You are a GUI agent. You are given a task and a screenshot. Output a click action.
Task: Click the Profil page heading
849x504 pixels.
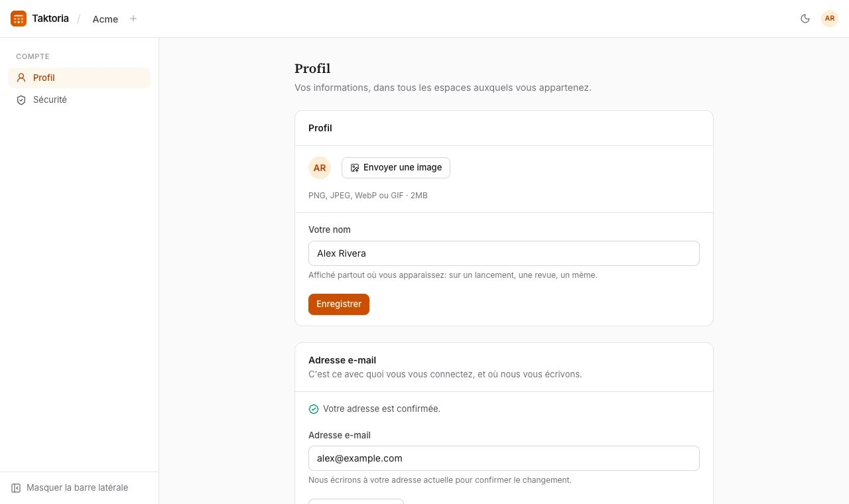coord(312,69)
